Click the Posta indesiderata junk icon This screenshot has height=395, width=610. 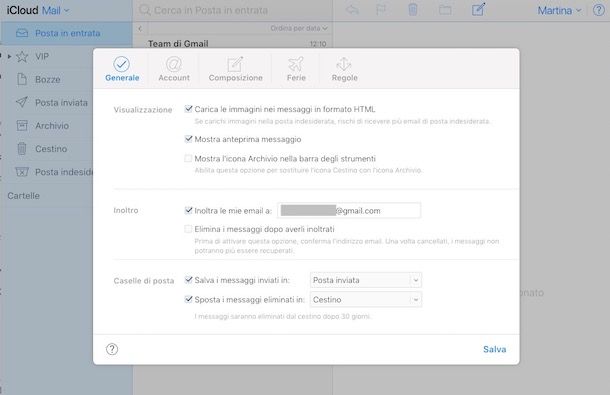22,172
